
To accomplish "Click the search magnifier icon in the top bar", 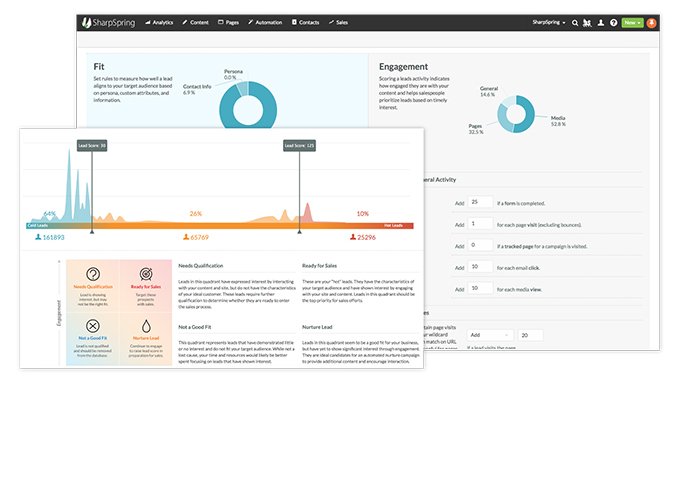I will [575, 21].
